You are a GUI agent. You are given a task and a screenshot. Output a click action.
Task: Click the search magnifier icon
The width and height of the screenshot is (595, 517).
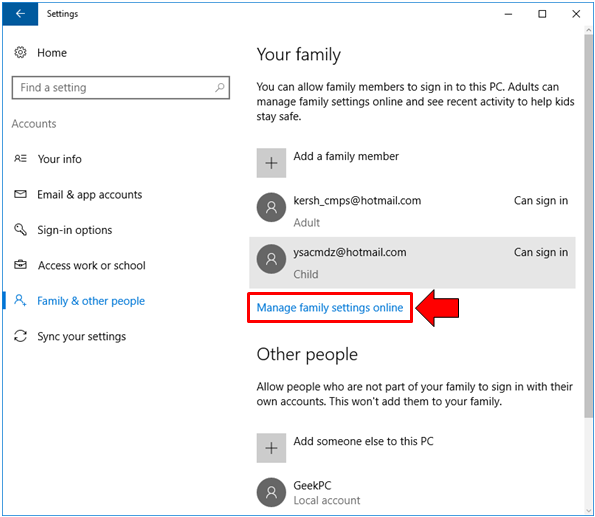pos(220,88)
